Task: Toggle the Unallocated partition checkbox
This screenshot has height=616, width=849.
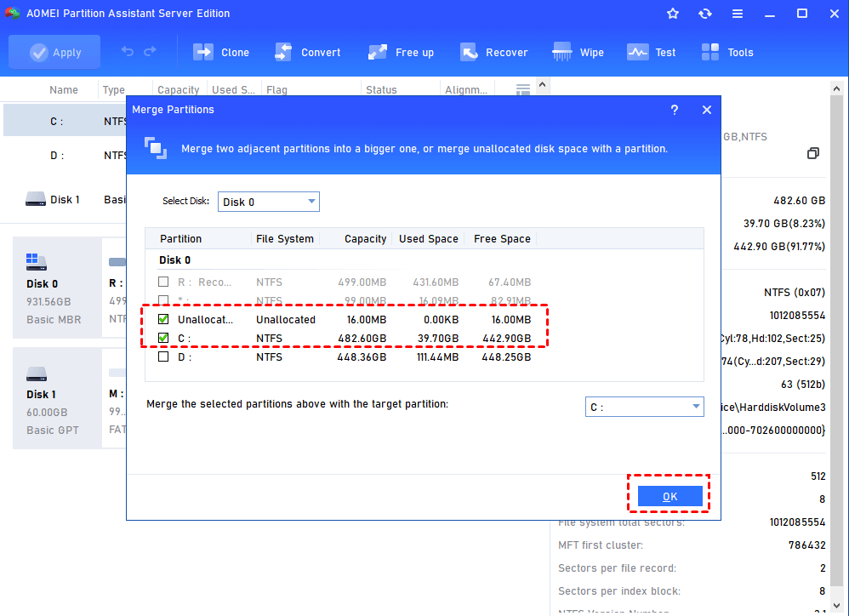Action: pyautogui.click(x=163, y=319)
